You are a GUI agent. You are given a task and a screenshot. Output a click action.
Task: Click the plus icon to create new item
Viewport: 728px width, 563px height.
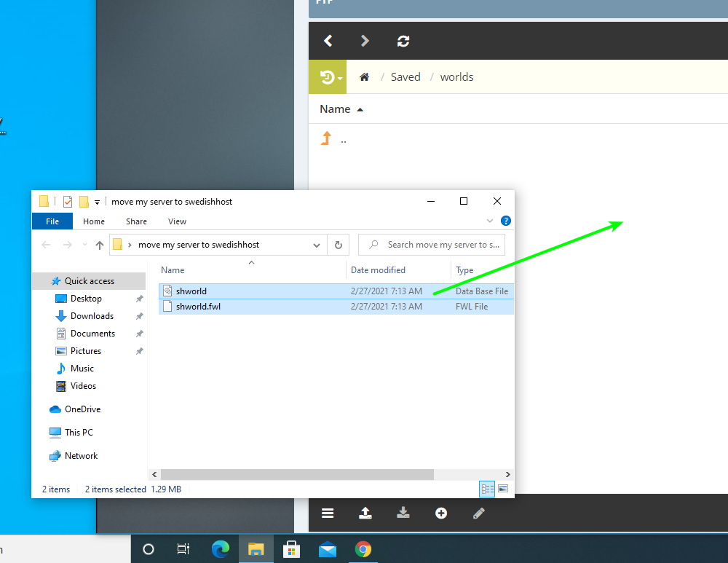coord(441,513)
